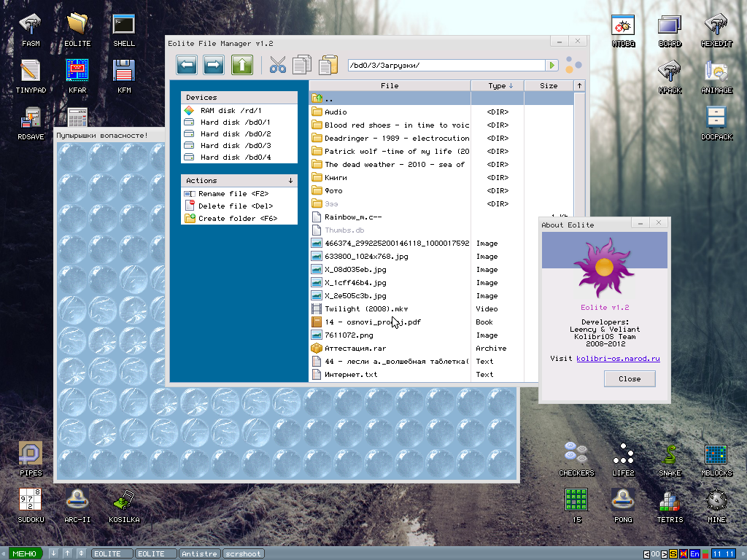
Task: Click the scroll-up arrow in file list
Action: pos(579,86)
